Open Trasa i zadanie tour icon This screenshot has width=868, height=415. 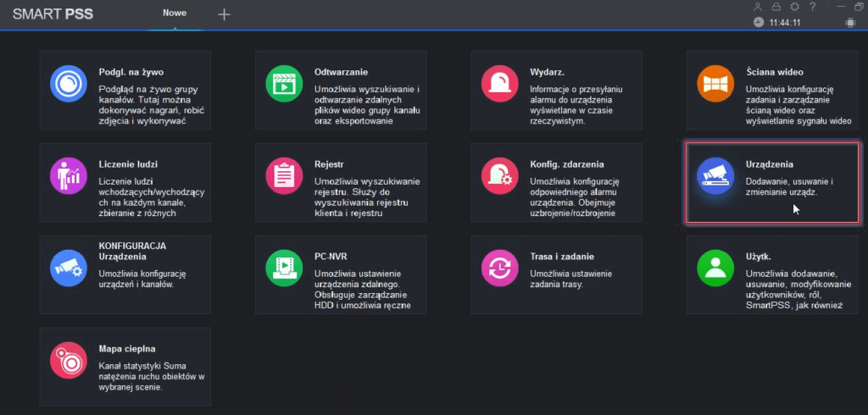[x=498, y=268]
